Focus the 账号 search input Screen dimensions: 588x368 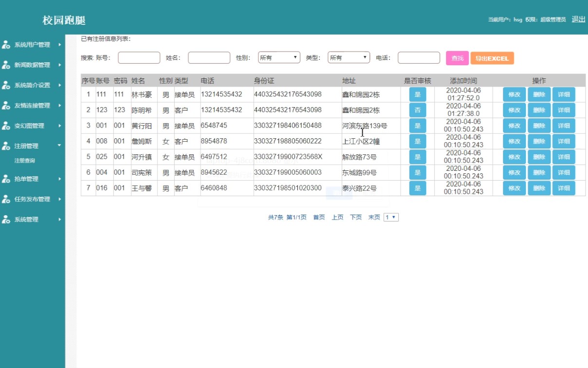(x=139, y=58)
